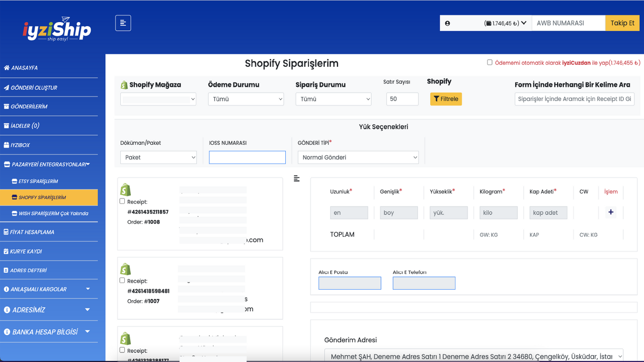The width and height of the screenshot is (644, 362).
Task: Click the icon beside ADRES DEFTERİ
Action: click(x=6, y=270)
